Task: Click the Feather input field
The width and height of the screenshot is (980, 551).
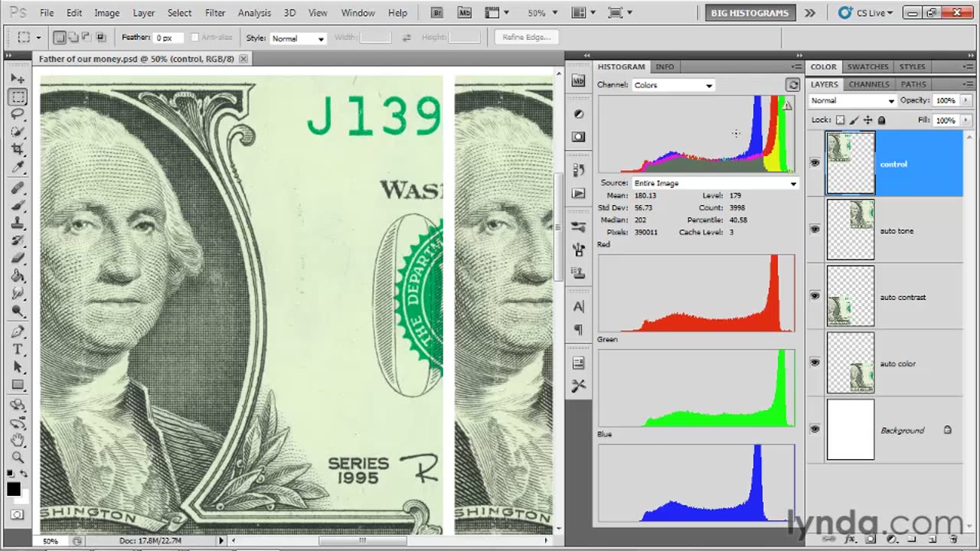Action: pos(168,37)
